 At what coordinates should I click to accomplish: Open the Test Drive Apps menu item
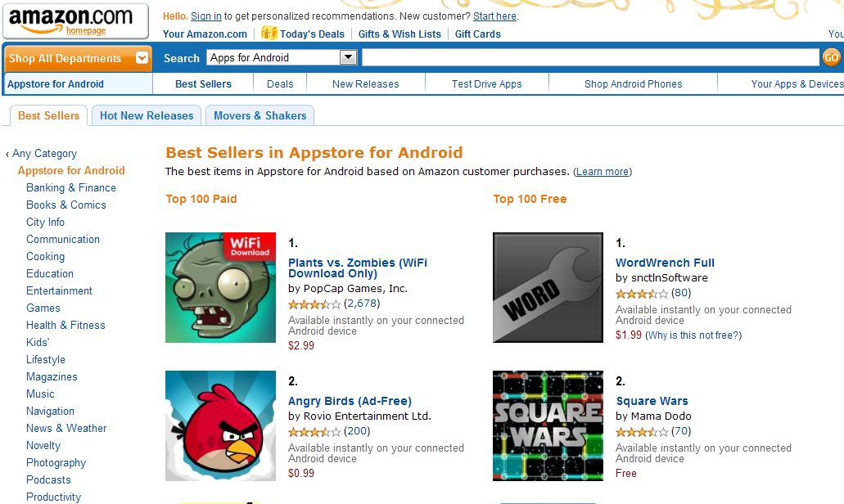pos(486,83)
